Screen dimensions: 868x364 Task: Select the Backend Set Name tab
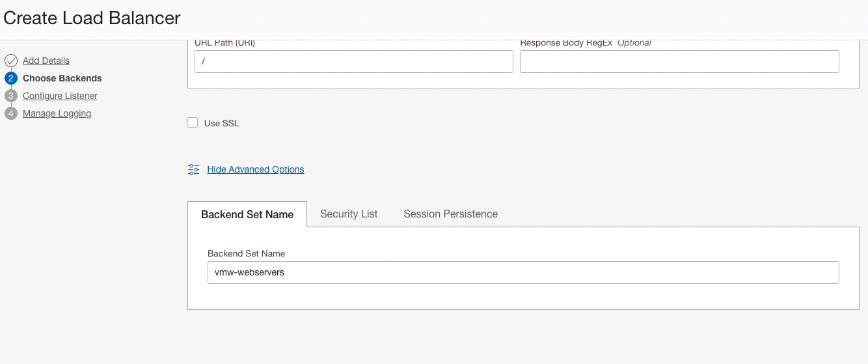[247, 214]
